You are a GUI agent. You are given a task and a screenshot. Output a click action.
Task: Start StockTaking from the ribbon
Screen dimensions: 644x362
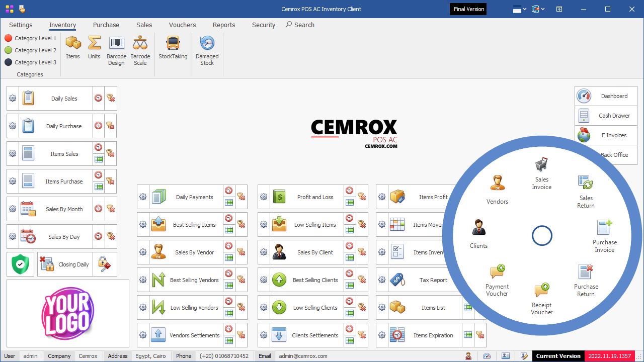(x=173, y=48)
